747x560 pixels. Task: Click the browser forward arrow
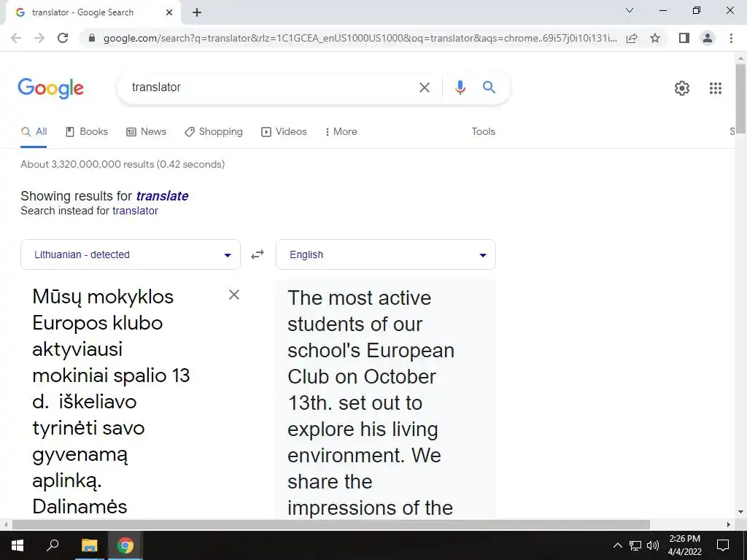click(x=39, y=38)
